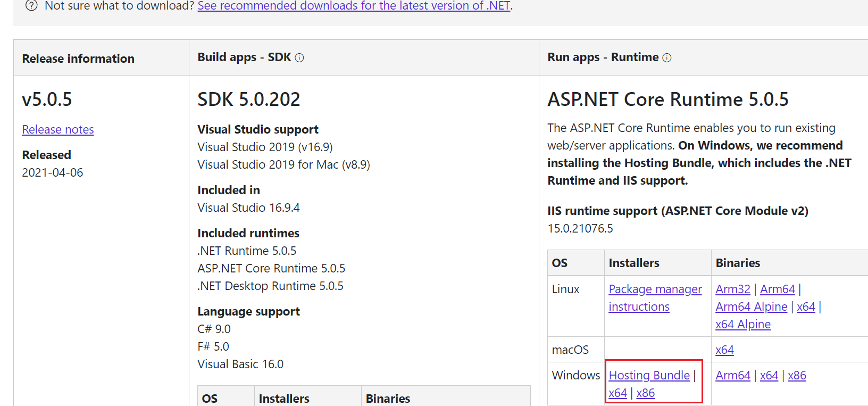
Task: Select Visual Studio 2019 (v16.9) text
Action: click(265, 147)
